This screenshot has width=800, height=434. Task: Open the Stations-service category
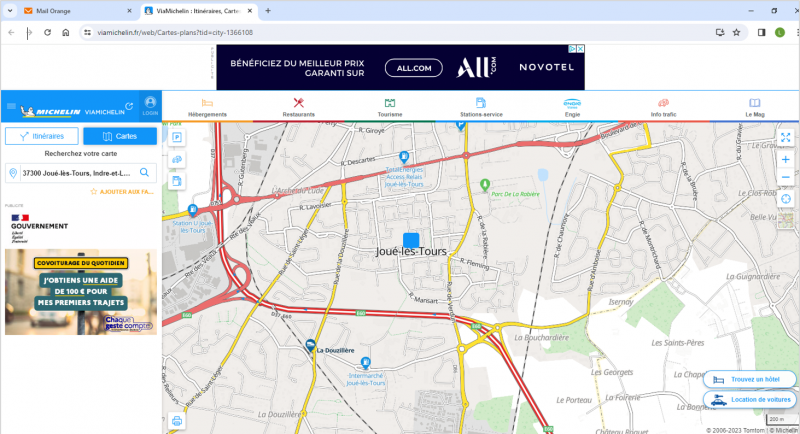coord(481,107)
